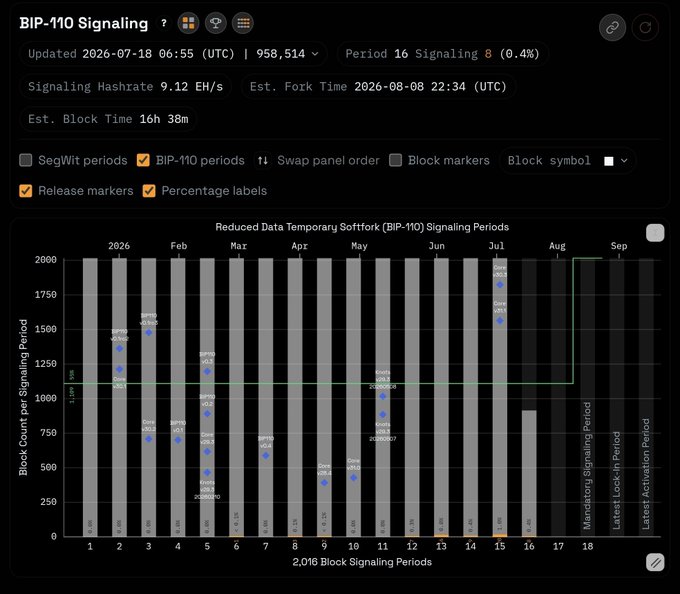Select the Core v28.4 release marker diamond
The height and width of the screenshot is (594, 680).
tap(324, 483)
